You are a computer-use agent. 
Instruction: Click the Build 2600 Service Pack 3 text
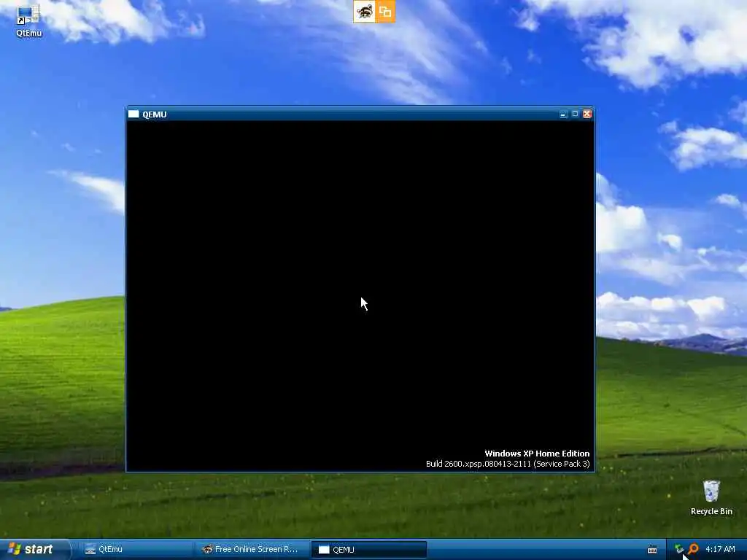click(x=508, y=464)
